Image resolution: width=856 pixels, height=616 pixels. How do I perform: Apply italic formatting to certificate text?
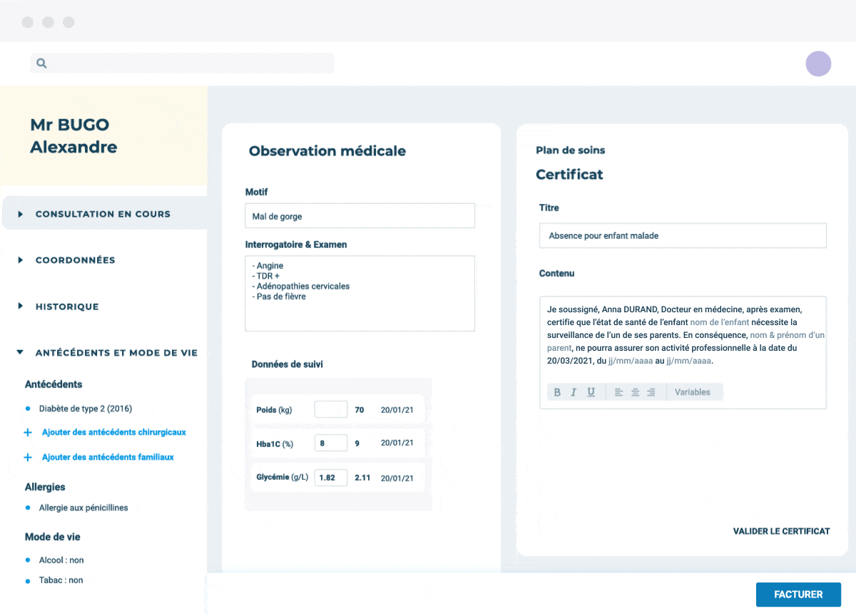pos(574,392)
